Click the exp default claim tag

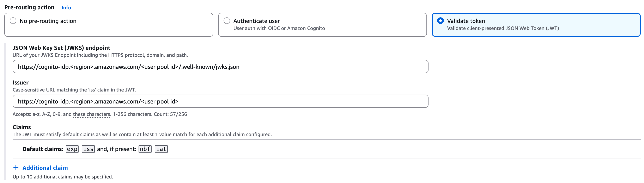(x=72, y=149)
